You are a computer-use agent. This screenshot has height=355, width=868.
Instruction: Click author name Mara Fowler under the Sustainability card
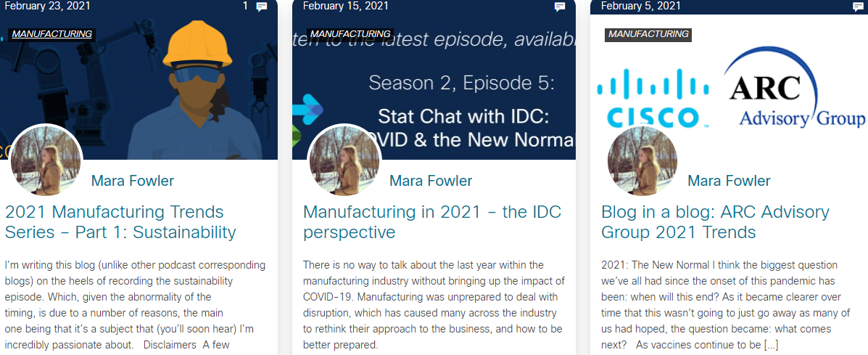click(x=133, y=181)
